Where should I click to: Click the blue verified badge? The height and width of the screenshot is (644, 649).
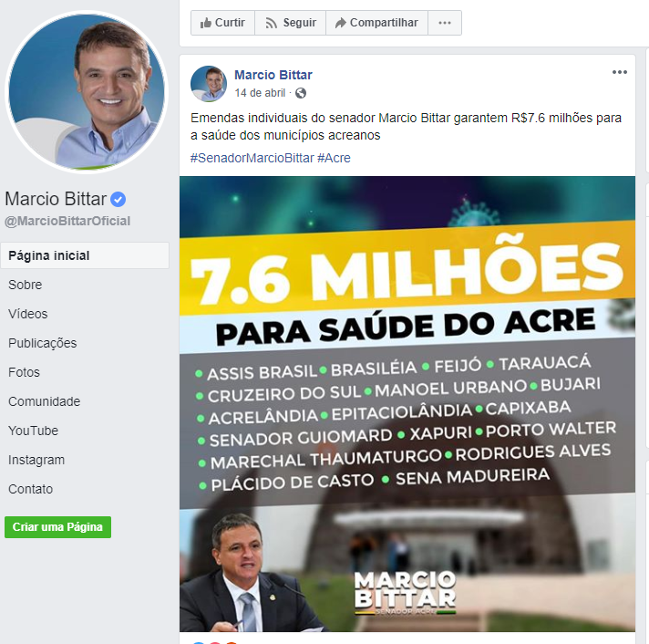tap(118, 199)
